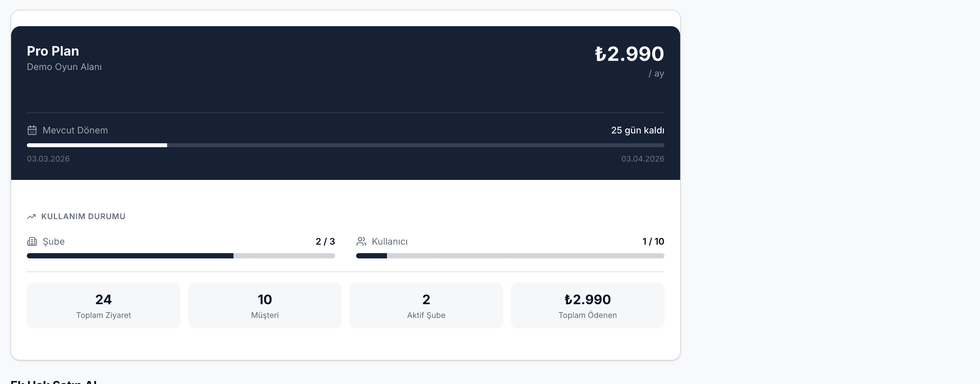Click the 1 / 10 user usage count
980x384 pixels.
(653, 241)
